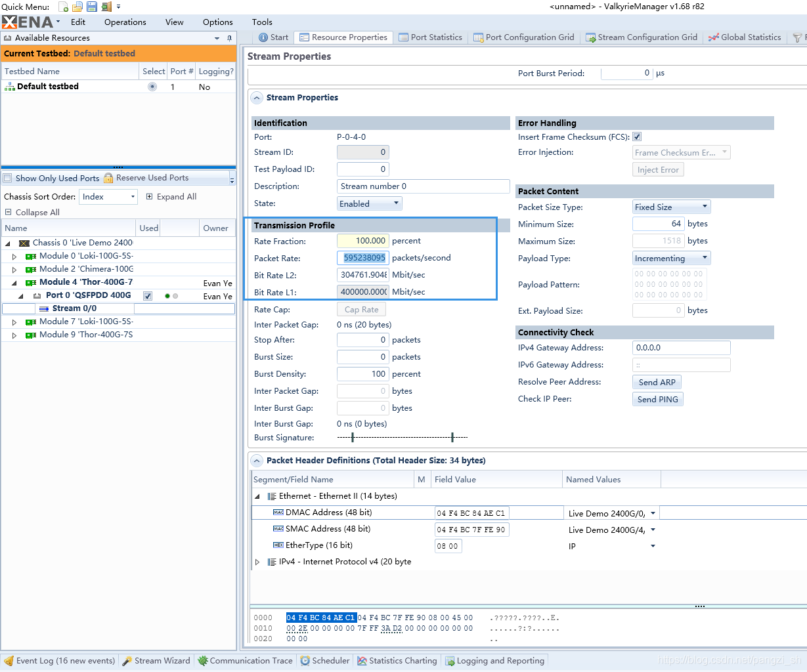Select Module 0 Loki-100G card icon

pyautogui.click(x=31, y=256)
